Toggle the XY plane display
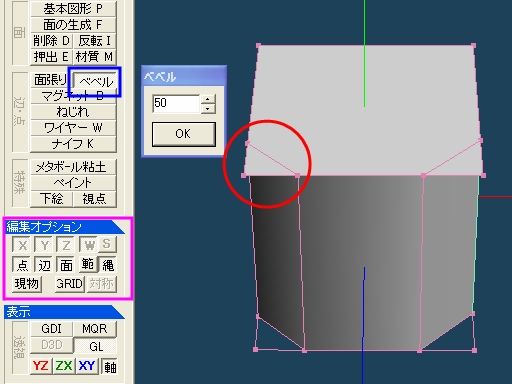The height and width of the screenshot is (384, 512). coord(87,366)
